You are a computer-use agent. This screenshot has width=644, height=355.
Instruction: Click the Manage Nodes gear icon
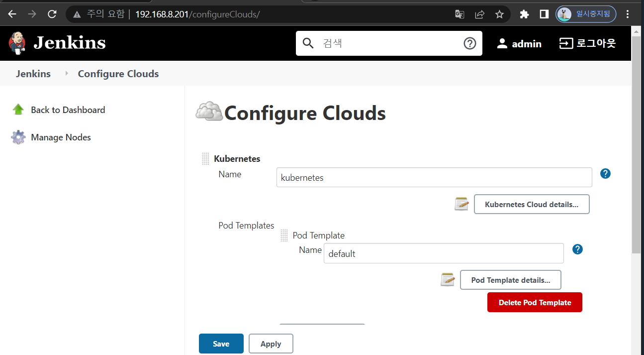(18, 137)
